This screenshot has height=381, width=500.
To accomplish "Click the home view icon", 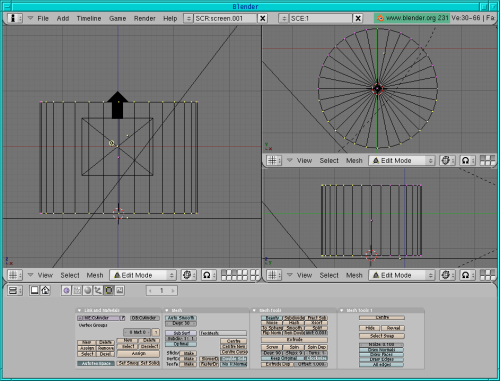I will point(45,291).
